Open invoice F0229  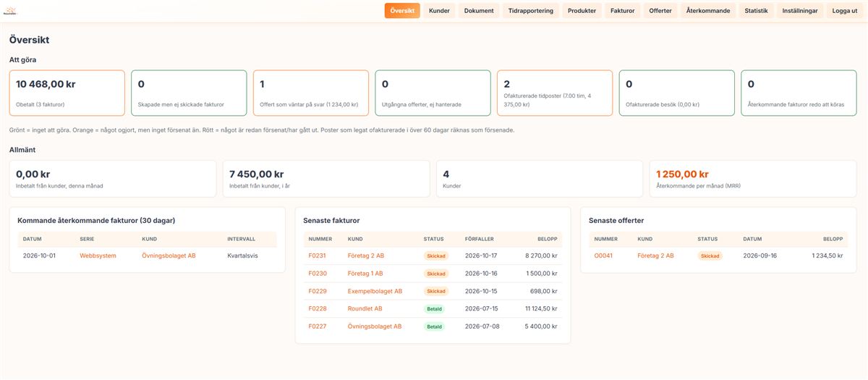coord(318,291)
